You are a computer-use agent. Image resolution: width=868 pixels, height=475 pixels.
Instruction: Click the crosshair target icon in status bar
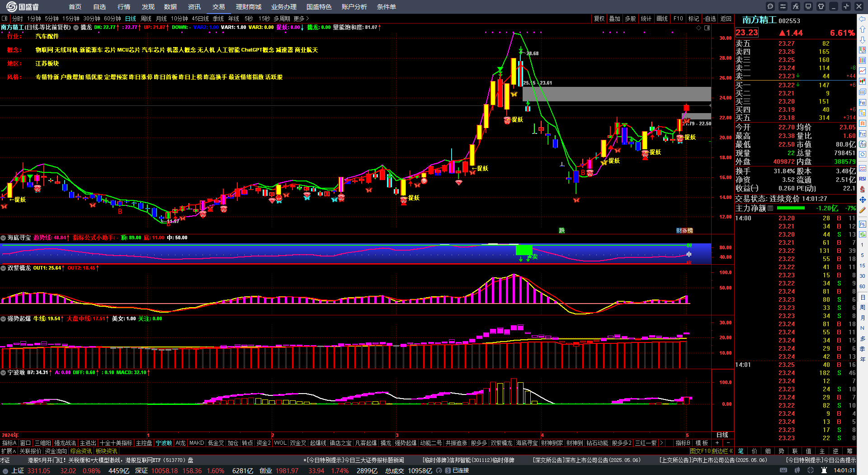(811, 470)
